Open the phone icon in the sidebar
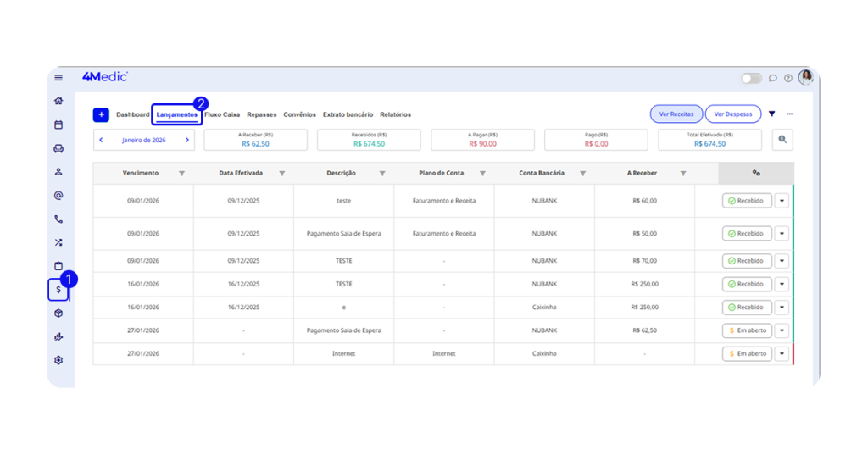868x455 pixels. [58, 219]
